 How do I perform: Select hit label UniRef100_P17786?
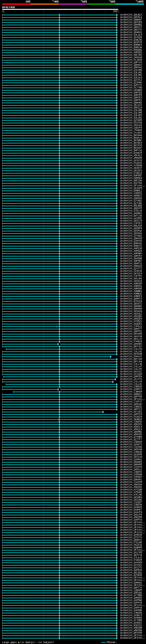click(x=131, y=87)
